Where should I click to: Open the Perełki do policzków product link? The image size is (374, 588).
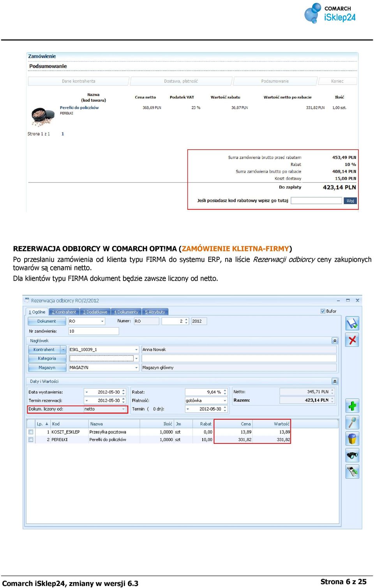(79, 108)
